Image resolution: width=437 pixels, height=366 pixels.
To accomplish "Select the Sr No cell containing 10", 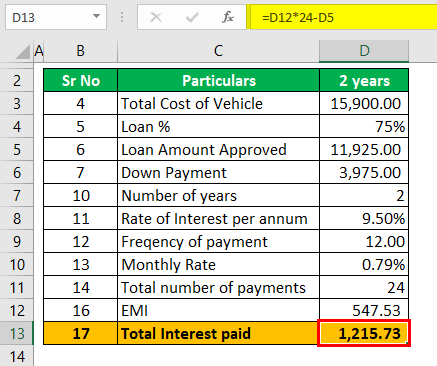I will (81, 195).
